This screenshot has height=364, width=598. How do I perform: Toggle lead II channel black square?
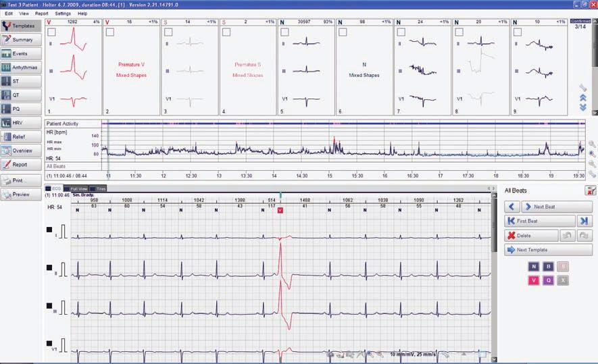[x=49, y=267]
